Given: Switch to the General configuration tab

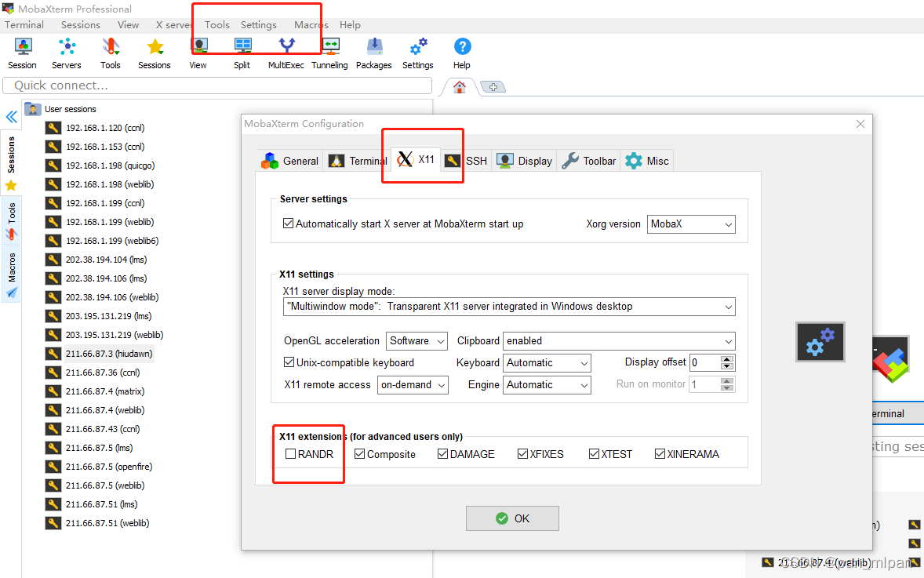Looking at the screenshot, I should (290, 161).
